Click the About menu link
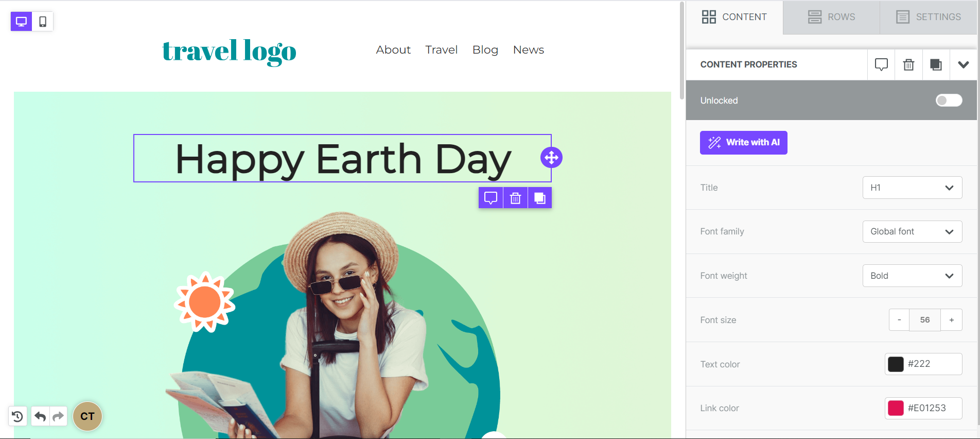 pyautogui.click(x=393, y=50)
